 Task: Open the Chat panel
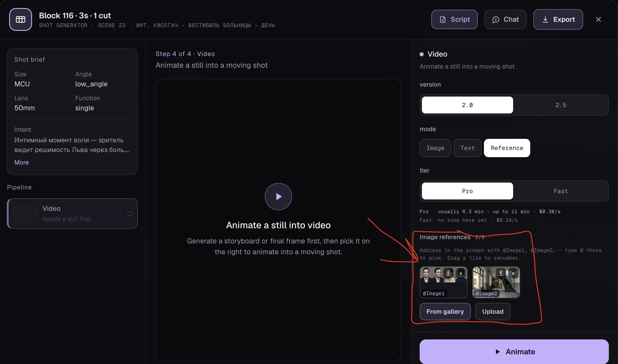point(505,19)
